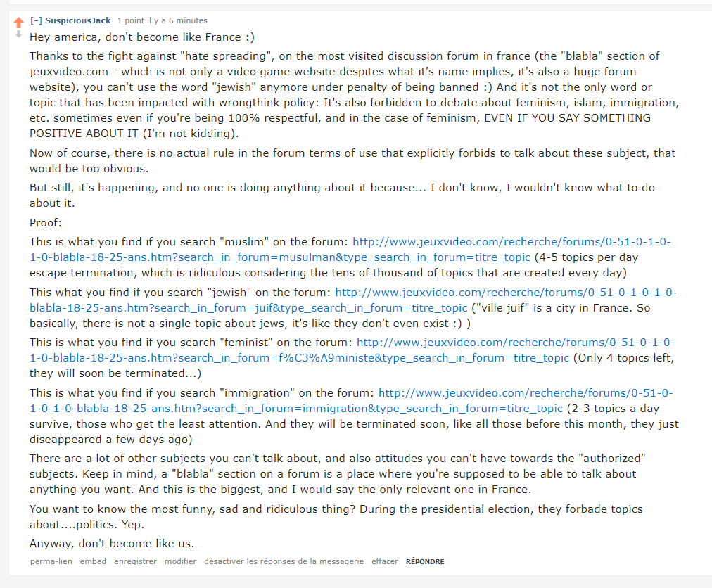Reply using the RÉPONDRE button
The height and width of the screenshot is (588, 712).
(425, 561)
